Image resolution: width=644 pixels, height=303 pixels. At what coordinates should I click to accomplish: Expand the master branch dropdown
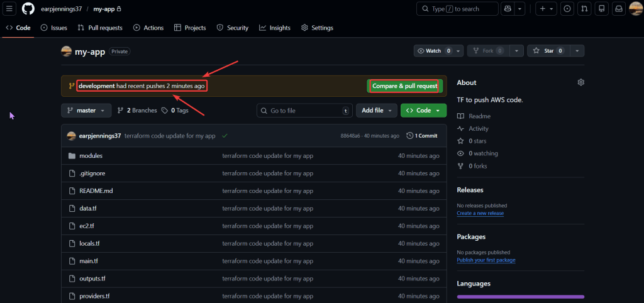coord(86,111)
